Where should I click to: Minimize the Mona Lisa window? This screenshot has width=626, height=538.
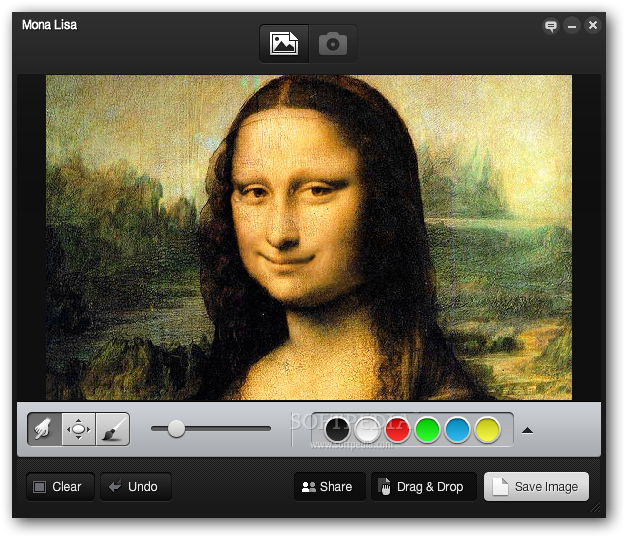(x=572, y=26)
